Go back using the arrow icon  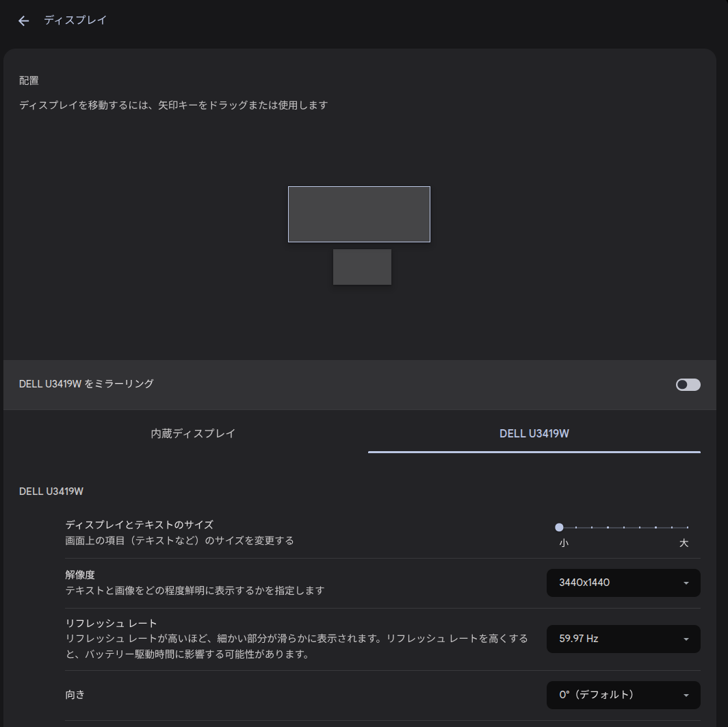coord(24,21)
